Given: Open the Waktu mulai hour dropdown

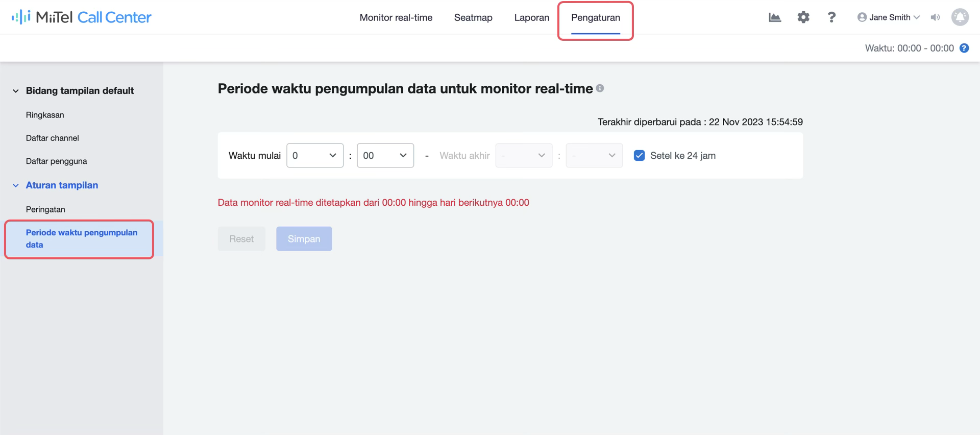Looking at the screenshot, I should click(x=315, y=156).
